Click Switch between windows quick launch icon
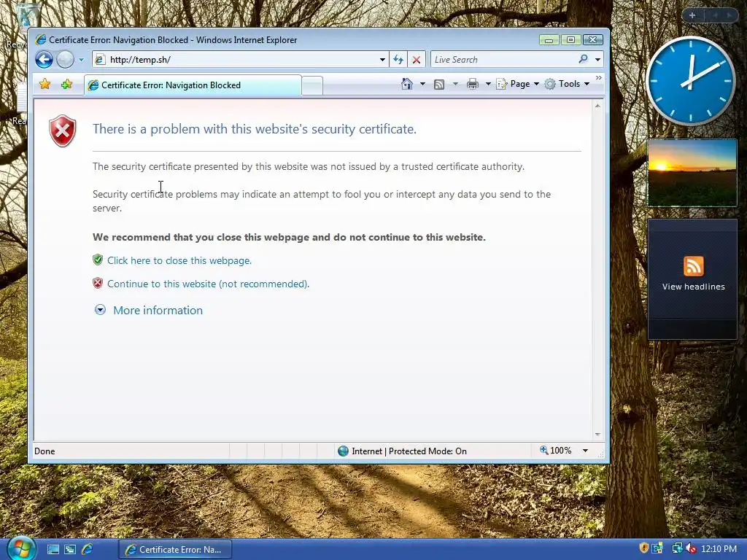This screenshot has width=747, height=560. 70,549
